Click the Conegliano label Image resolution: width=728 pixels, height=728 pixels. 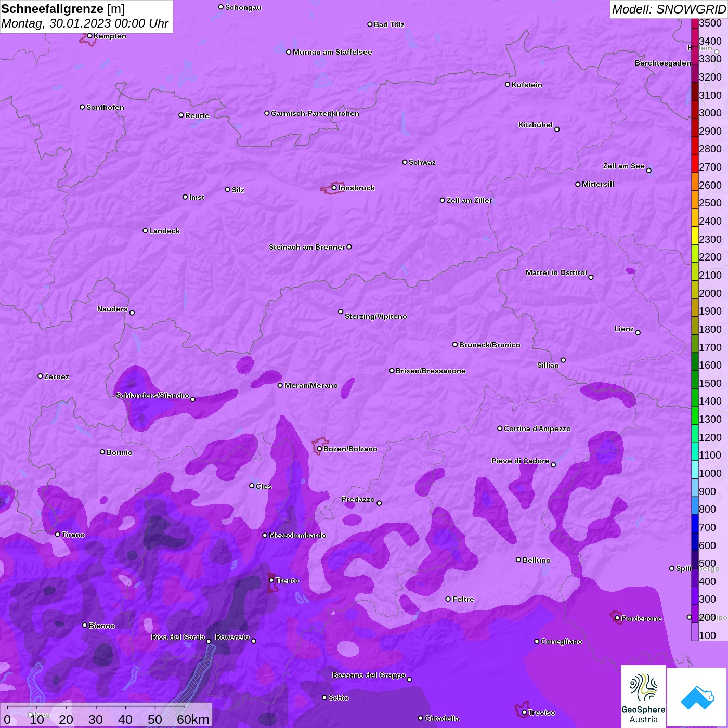tap(562, 641)
